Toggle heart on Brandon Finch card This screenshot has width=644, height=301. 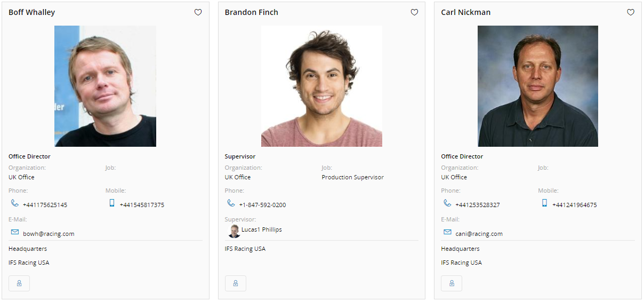414,12
